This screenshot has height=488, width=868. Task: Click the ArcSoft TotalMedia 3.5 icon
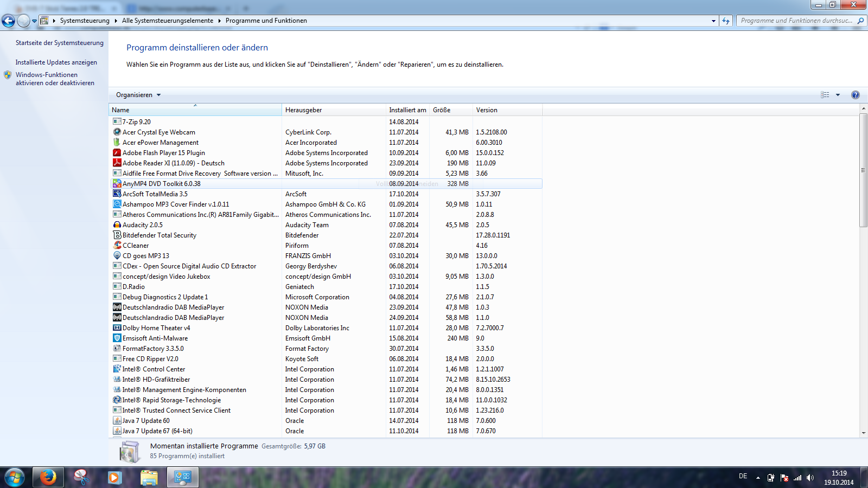point(117,194)
